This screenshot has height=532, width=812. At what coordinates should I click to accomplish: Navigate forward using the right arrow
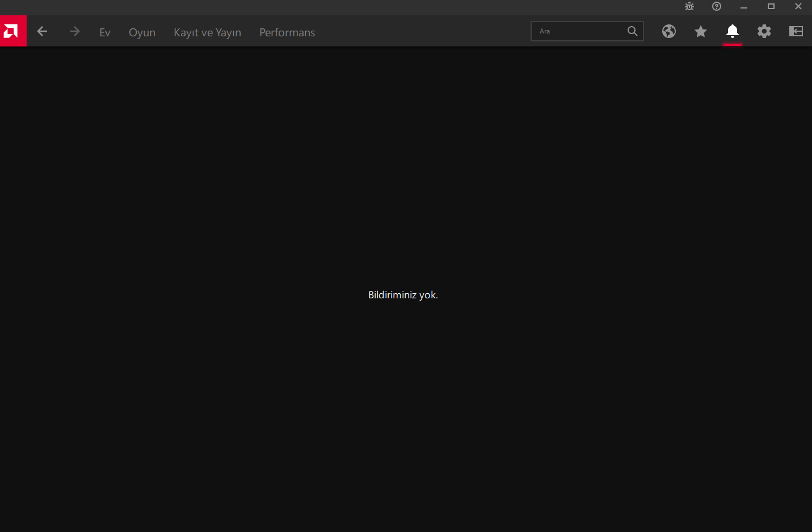pos(74,31)
